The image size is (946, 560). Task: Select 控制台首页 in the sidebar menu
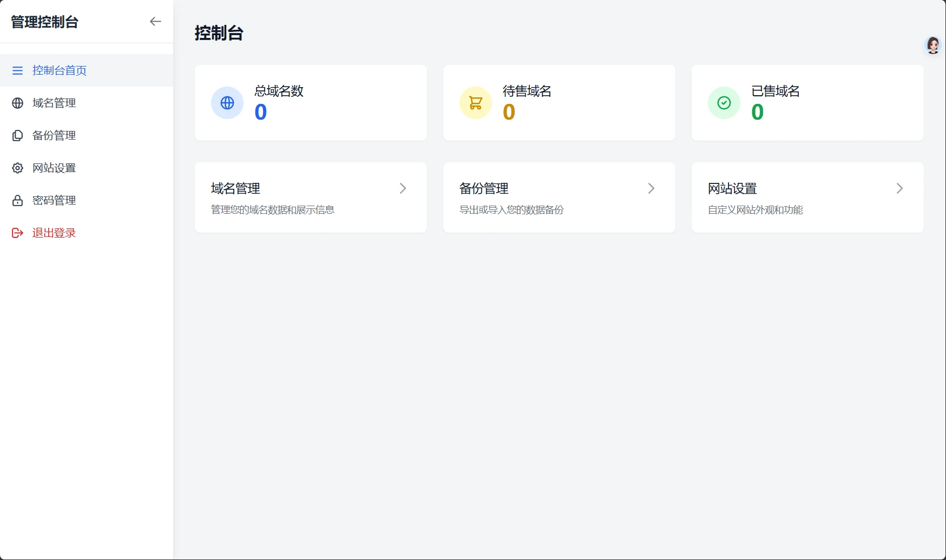[60, 71]
